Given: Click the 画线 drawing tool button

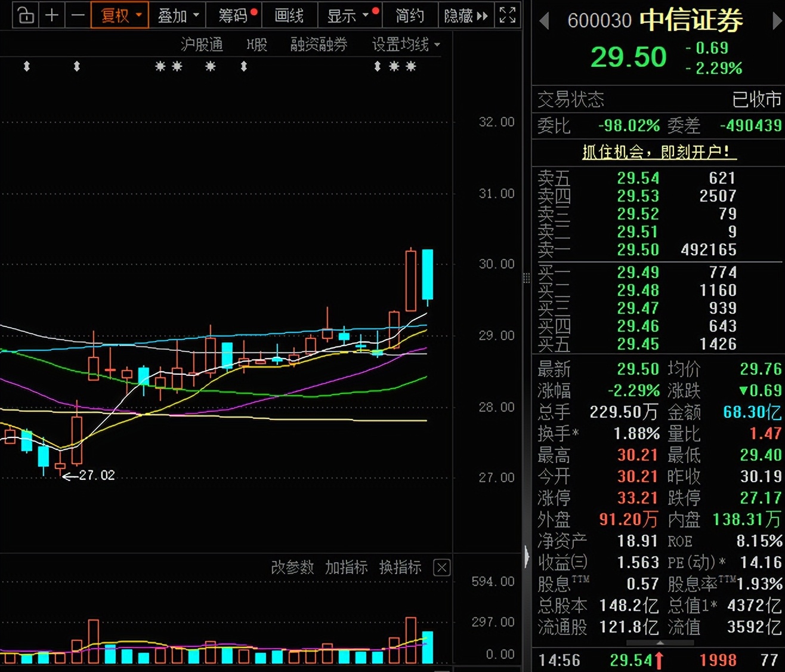Looking at the screenshot, I should (x=289, y=16).
